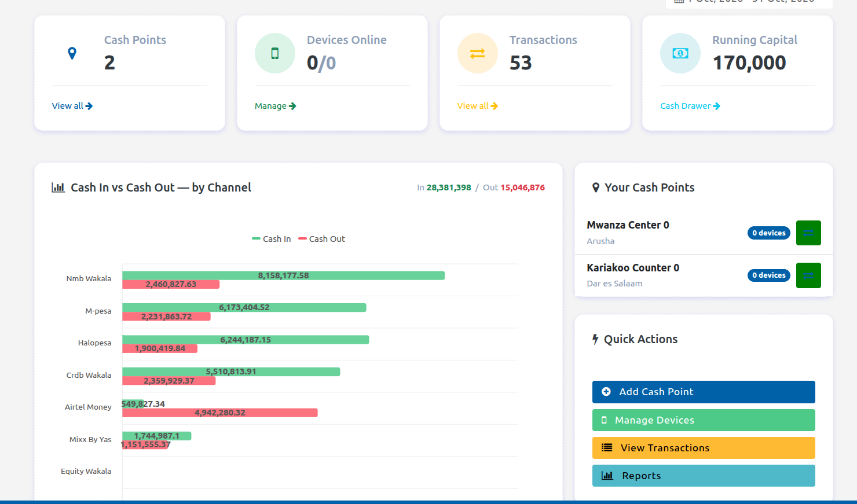Select the Crdb Wakala red Cash Out bar
857x504 pixels.
point(169,381)
